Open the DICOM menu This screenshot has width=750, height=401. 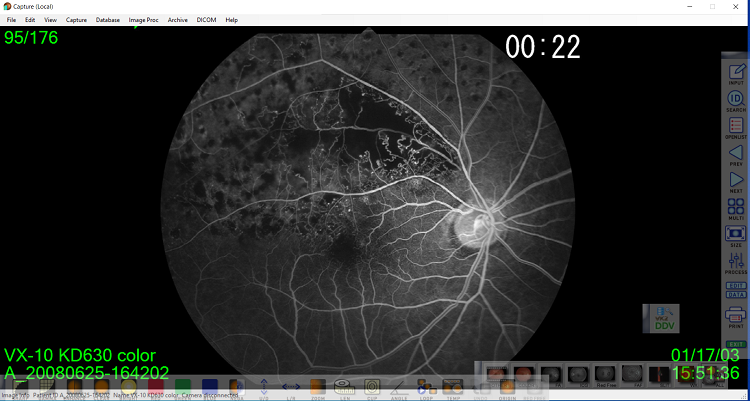point(206,20)
